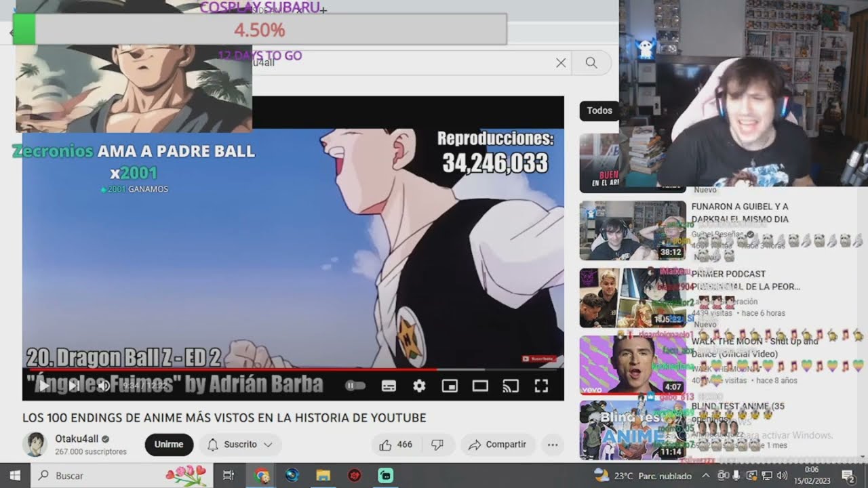Screen dimensions: 868x488
Task: Open BLIND TEST ANIME video thumbnail
Action: pos(633,430)
